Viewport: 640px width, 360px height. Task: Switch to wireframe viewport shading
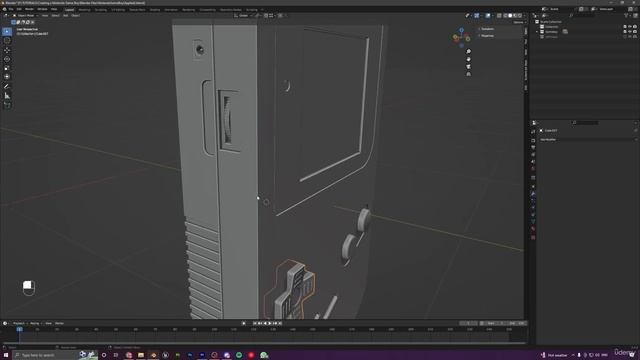point(505,16)
